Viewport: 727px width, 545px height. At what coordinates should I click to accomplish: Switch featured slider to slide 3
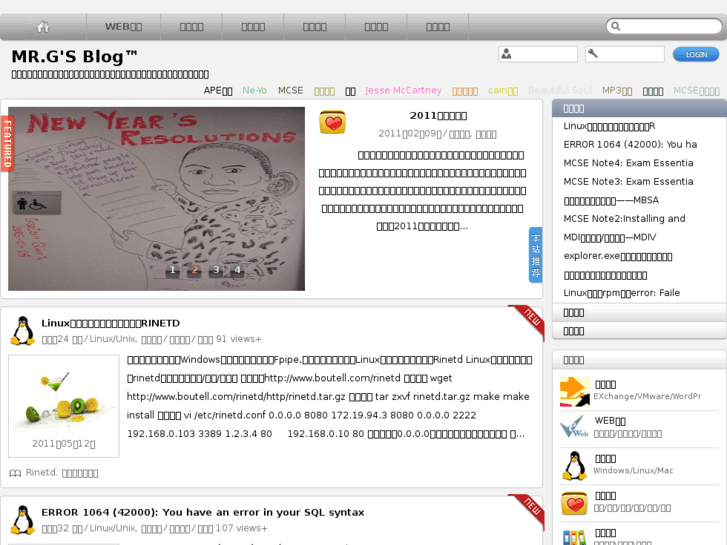pyautogui.click(x=216, y=269)
